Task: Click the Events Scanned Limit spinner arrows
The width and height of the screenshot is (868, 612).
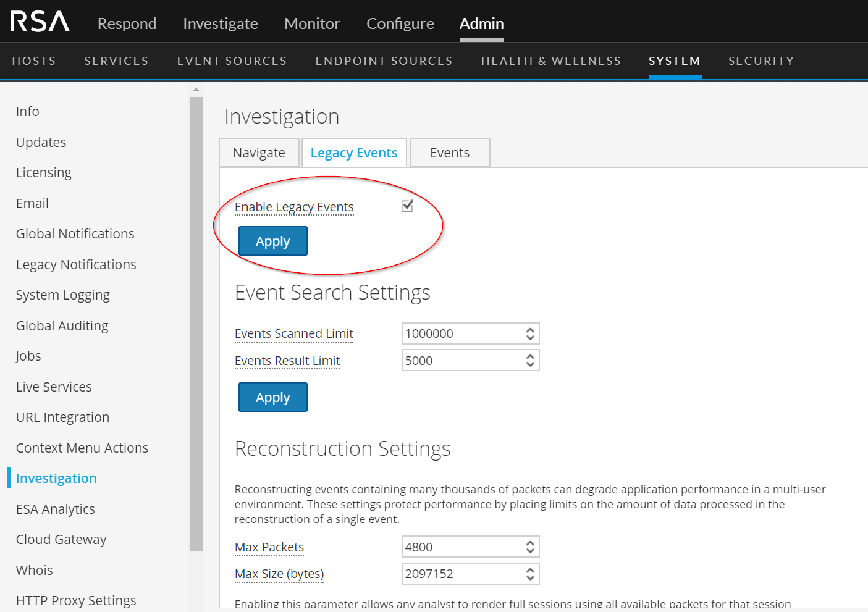Action: [530, 333]
